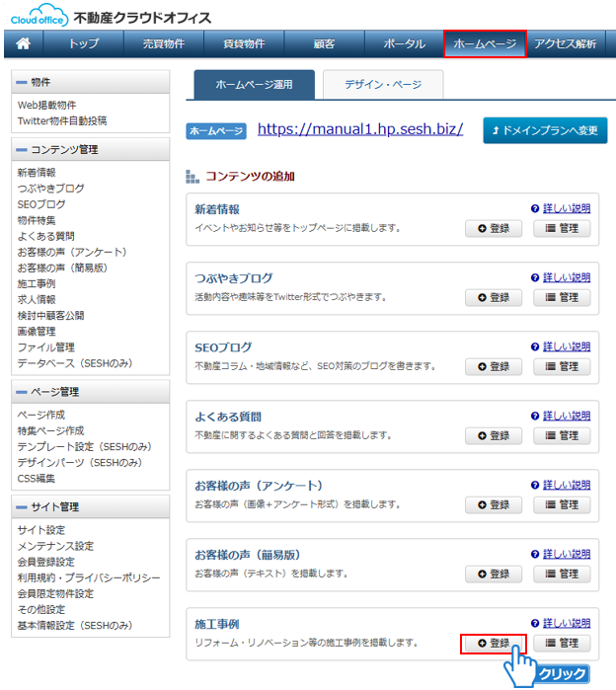Open 管理 for よくある質問
Image resolution: width=616 pixels, height=690 pixels.
coord(562,435)
